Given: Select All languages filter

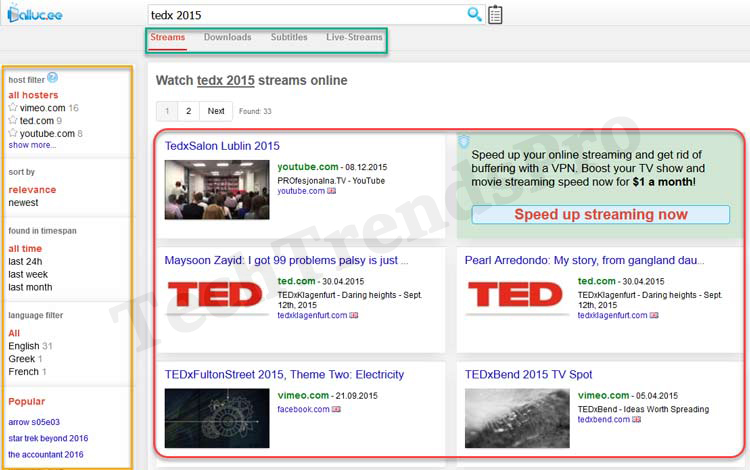Looking at the screenshot, I should coord(14,333).
